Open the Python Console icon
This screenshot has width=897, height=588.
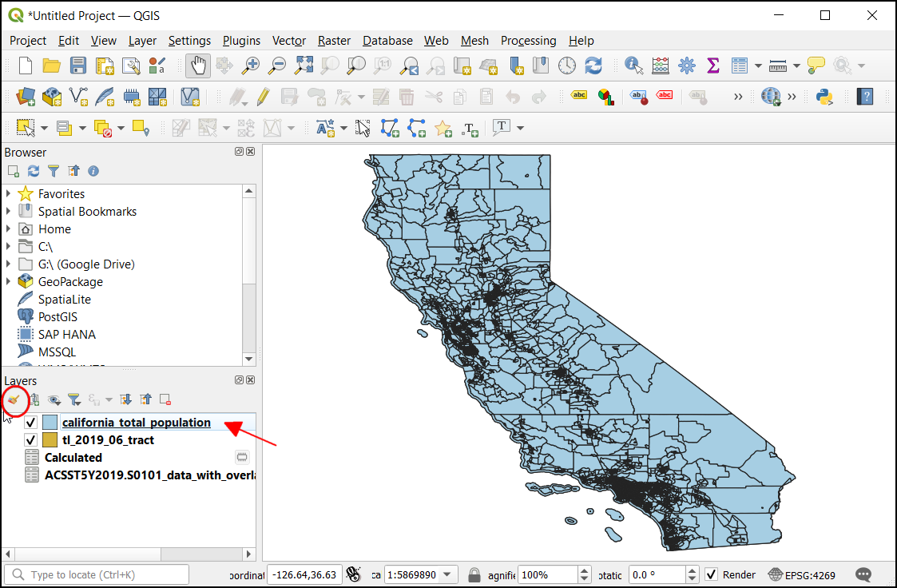tap(824, 97)
